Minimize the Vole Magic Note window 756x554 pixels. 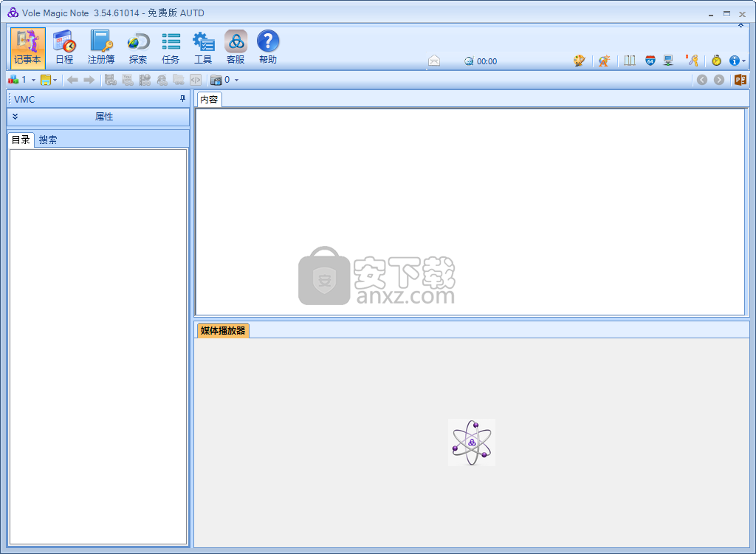click(711, 14)
